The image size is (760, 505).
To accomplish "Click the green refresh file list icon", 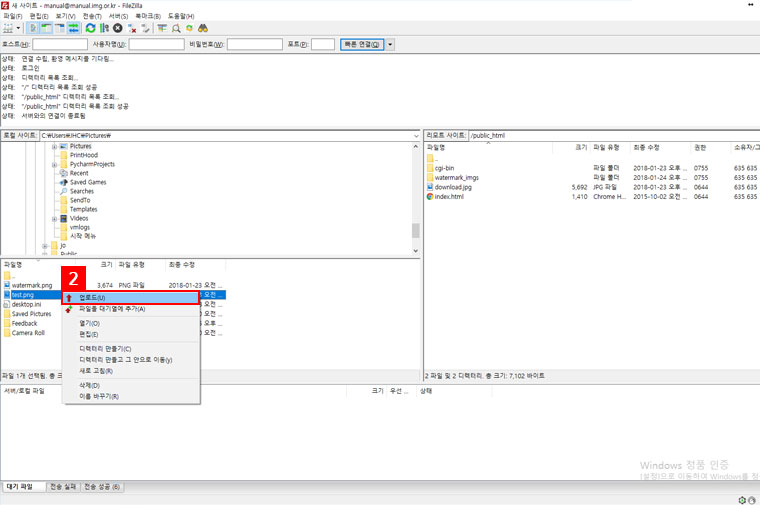I will 91,29.
